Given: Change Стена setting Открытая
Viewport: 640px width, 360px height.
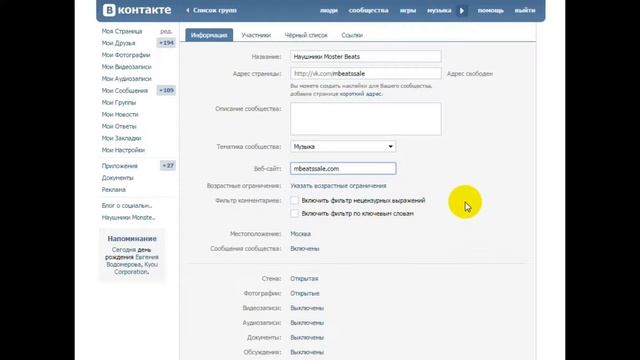Looking at the screenshot, I should pyautogui.click(x=304, y=279).
